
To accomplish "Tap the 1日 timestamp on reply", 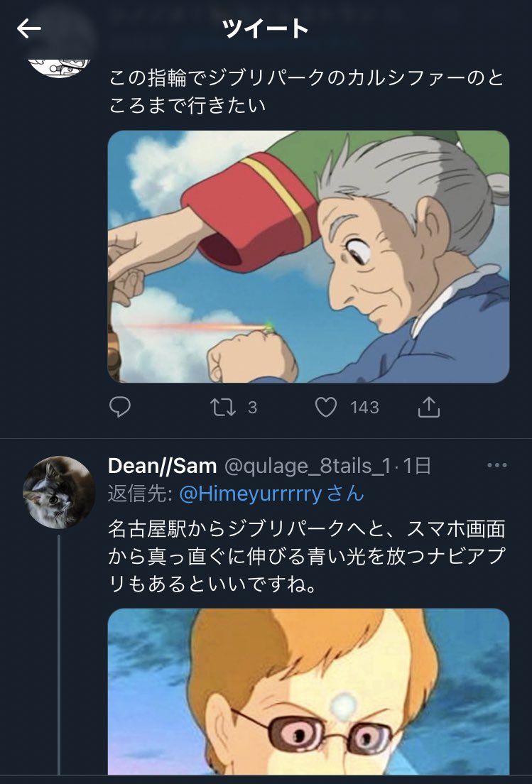I will click(x=416, y=466).
